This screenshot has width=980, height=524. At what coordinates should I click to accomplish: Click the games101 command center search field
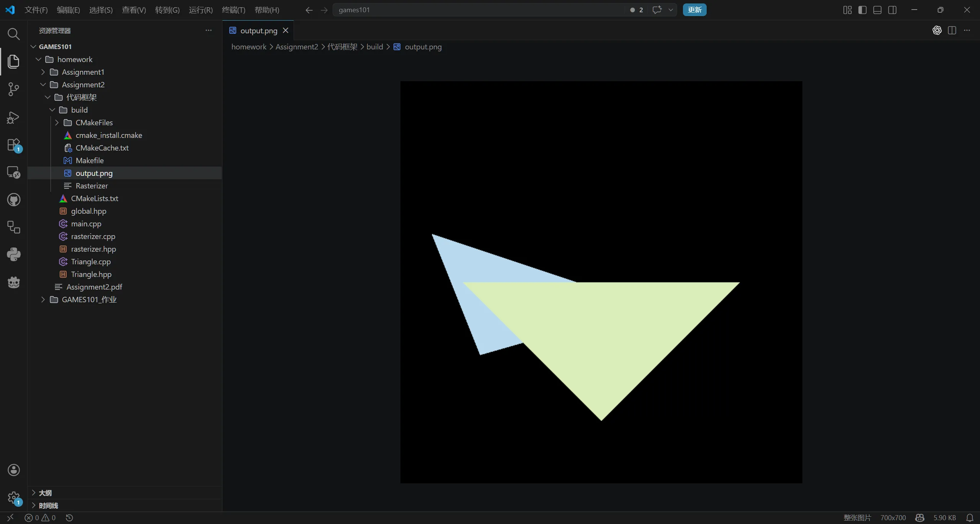(479, 10)
